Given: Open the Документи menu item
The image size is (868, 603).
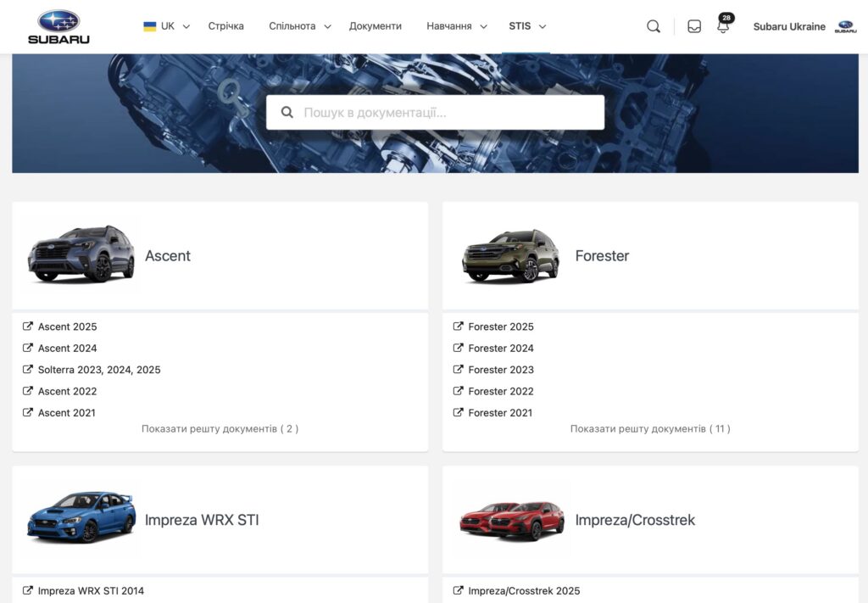Looking at the screenshot, I should point(376,26).
